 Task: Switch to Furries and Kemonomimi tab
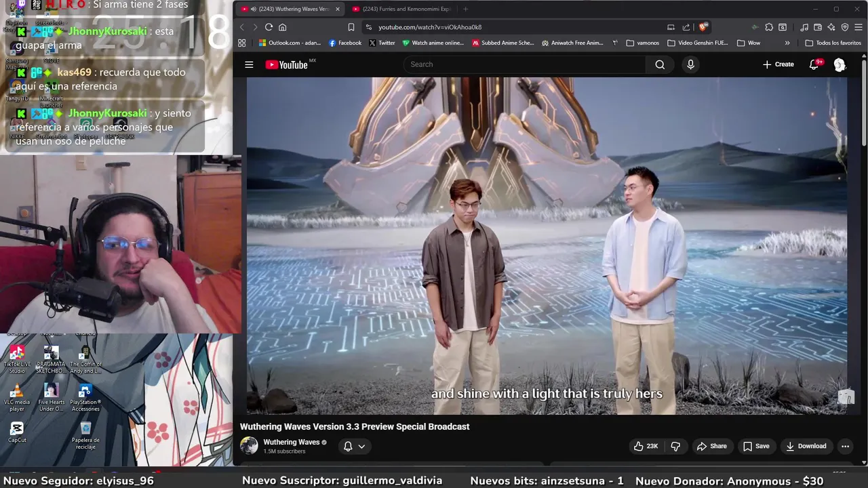[x=401, y=9]
